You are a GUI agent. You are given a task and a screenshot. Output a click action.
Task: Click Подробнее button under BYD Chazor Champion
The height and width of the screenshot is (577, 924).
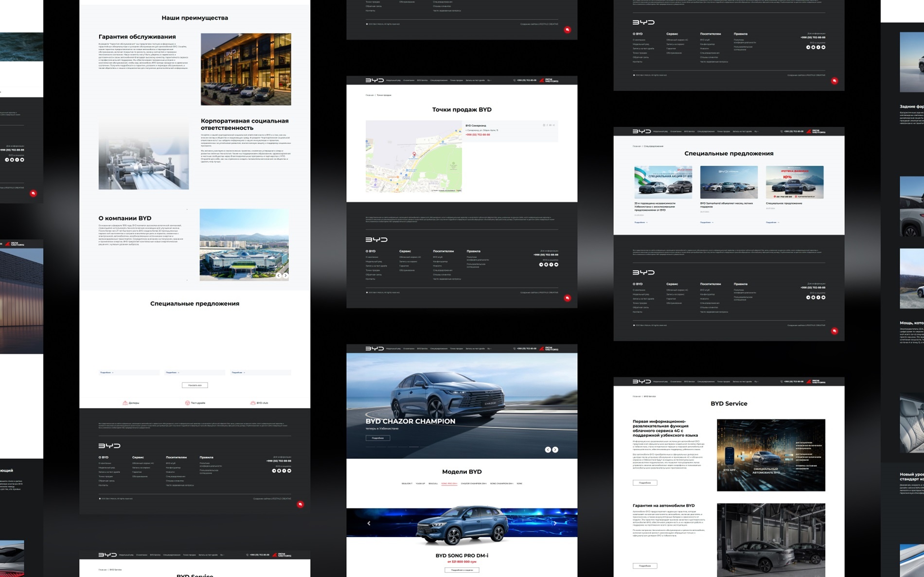(378, 438)
